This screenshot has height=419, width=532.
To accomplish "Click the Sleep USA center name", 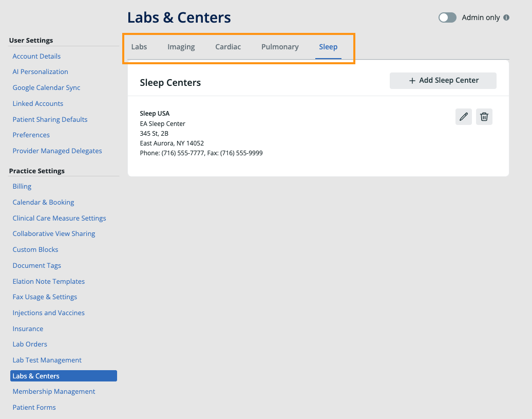I will point(155,114).
